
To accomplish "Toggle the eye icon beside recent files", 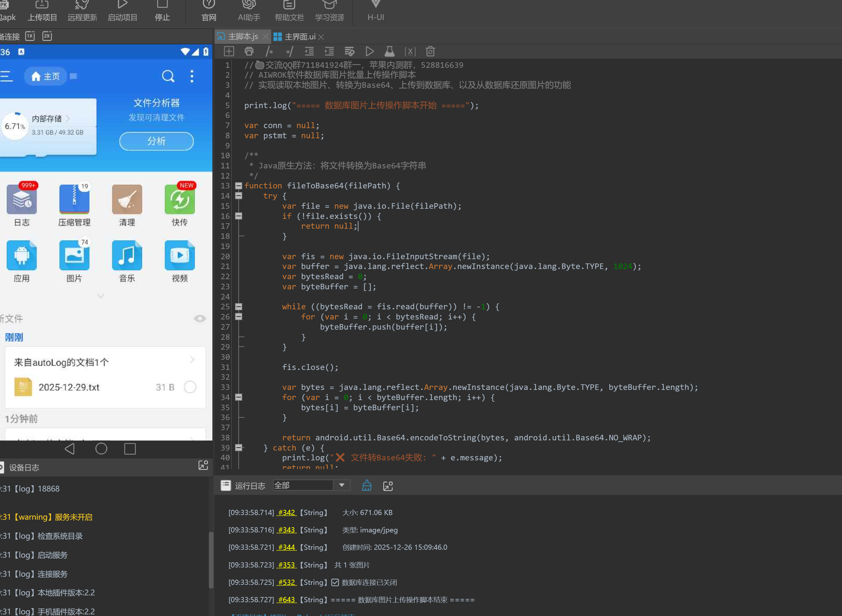I will tap(200, 318).
